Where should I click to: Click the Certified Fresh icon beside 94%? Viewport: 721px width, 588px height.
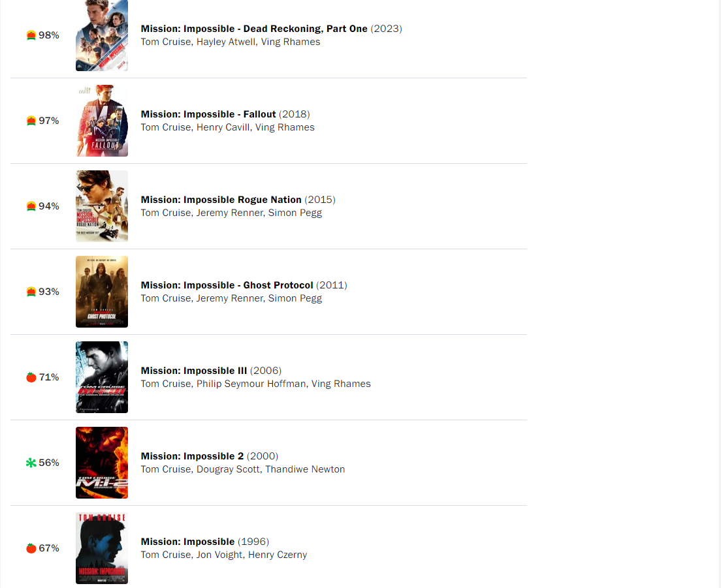pos(31,206)
